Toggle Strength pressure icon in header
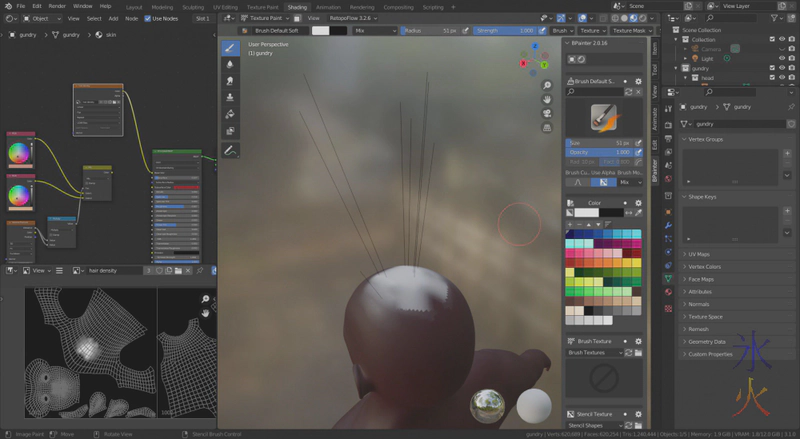The image size is (800, 439). (x=542, y=31)
